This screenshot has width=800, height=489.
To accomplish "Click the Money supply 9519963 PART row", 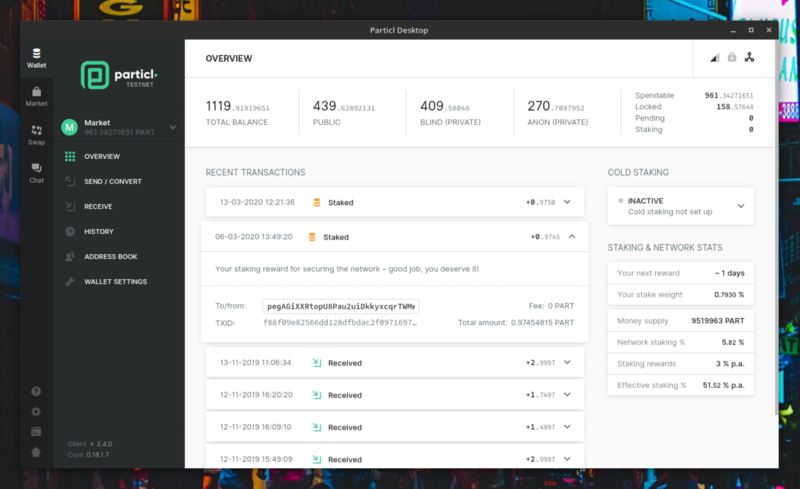I will tap(681, 321).
